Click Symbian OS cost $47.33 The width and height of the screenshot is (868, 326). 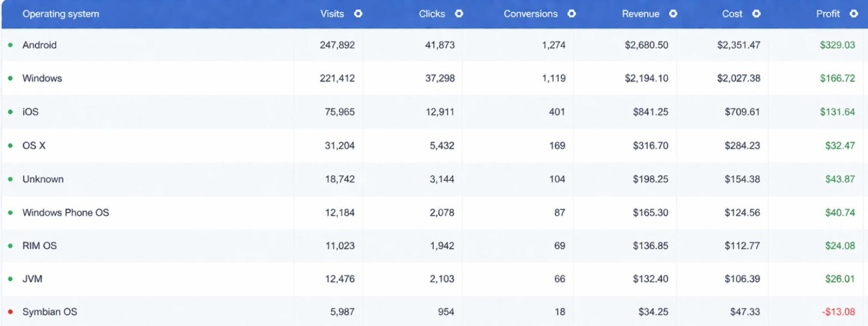click(x=745, y=312)
